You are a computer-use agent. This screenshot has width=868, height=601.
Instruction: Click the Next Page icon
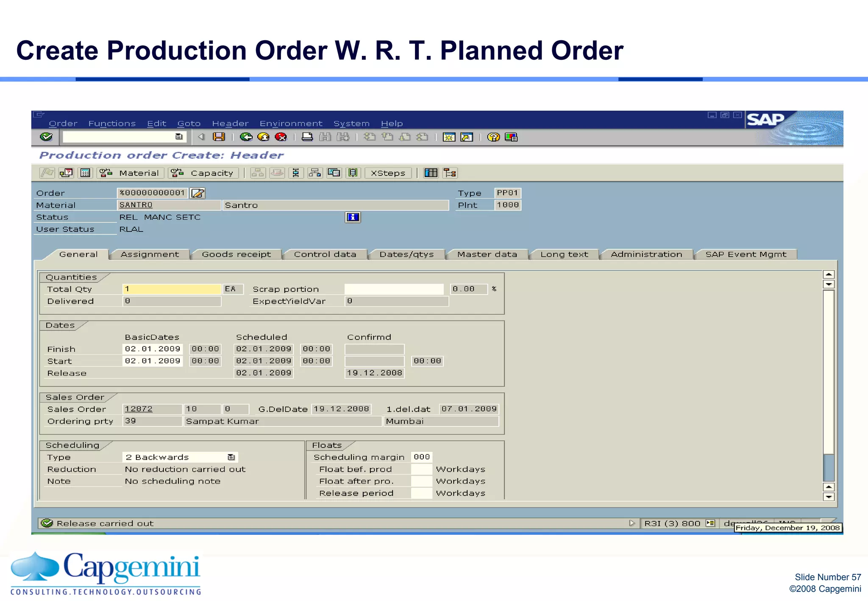(x=405, y=137)
